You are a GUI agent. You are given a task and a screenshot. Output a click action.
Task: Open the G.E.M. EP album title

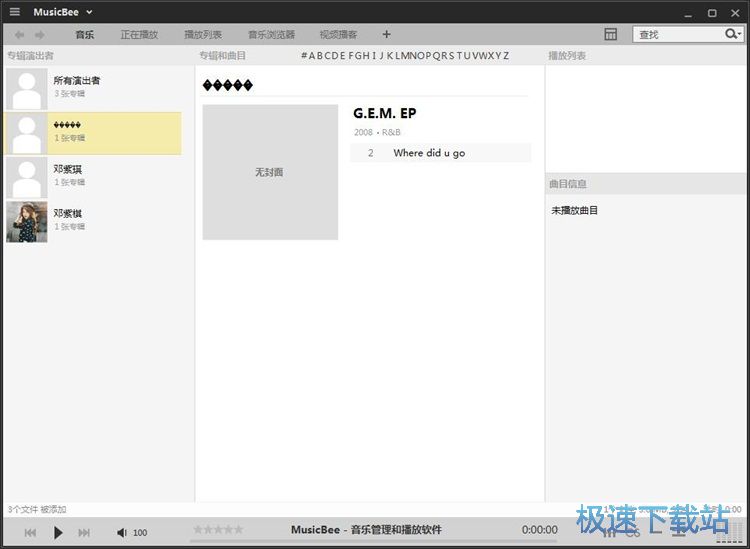tap(385, 113)
